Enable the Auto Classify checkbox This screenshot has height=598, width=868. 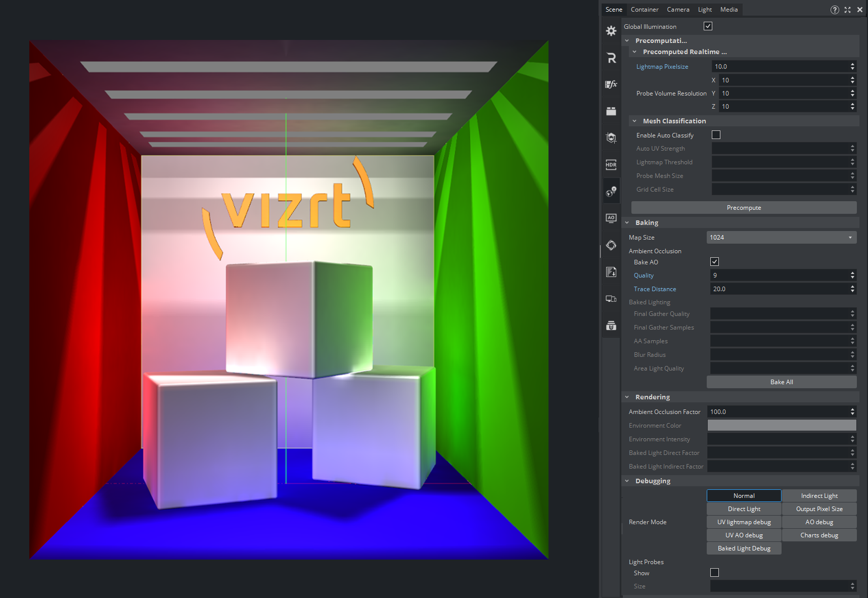tap(716, 135)
